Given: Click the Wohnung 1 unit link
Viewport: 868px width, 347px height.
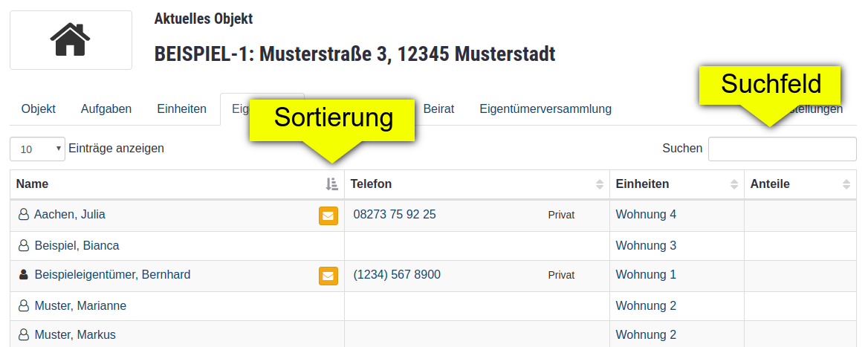Looking at the screenshot, I should [646, 275].
